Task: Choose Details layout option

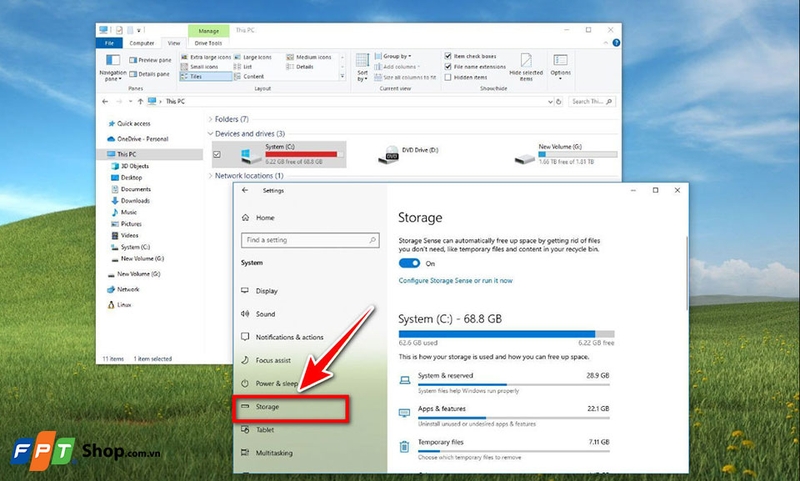Action: [300, 67]
